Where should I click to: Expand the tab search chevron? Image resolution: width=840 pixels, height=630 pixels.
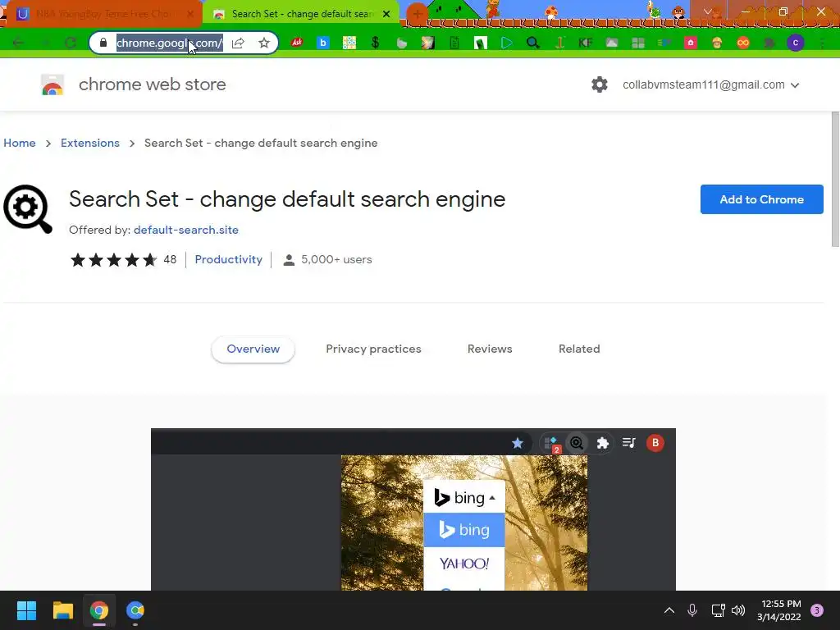point(708,11)
